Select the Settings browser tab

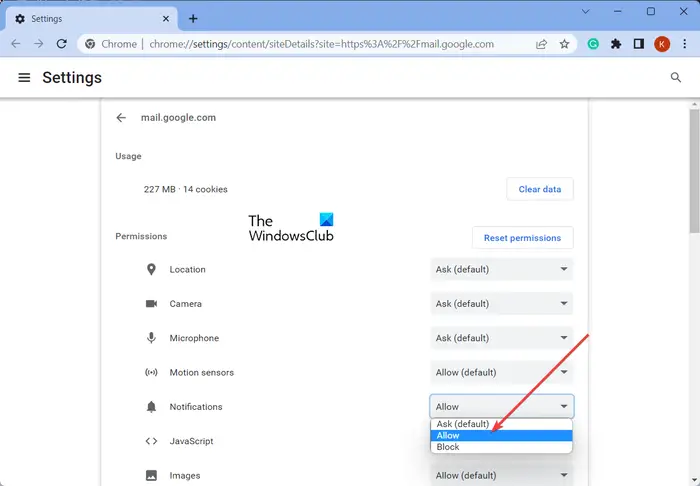click(x=92, y=19)
